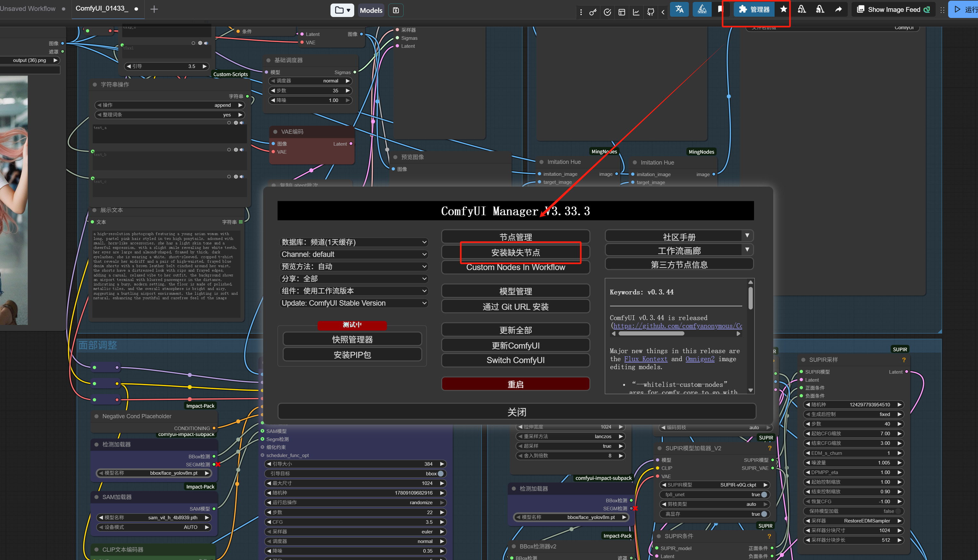Open the 管理器 puzzle manager button
The height and width of the screenshot is (560, 978).
(754, 10)
